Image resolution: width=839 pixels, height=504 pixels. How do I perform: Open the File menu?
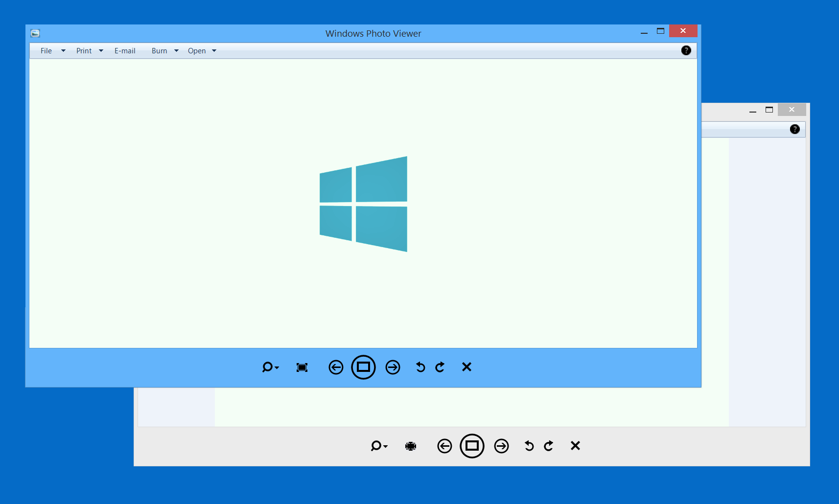(46, 51)
